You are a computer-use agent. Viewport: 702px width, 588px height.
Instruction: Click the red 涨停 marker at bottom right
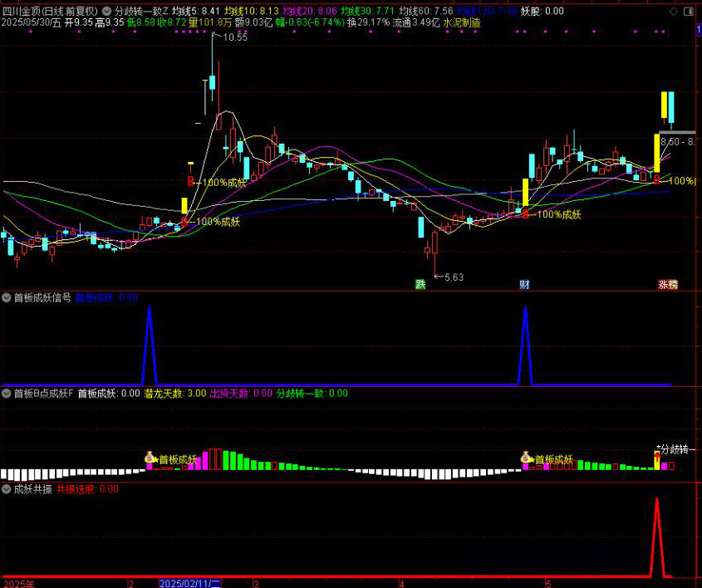point(668,284)
